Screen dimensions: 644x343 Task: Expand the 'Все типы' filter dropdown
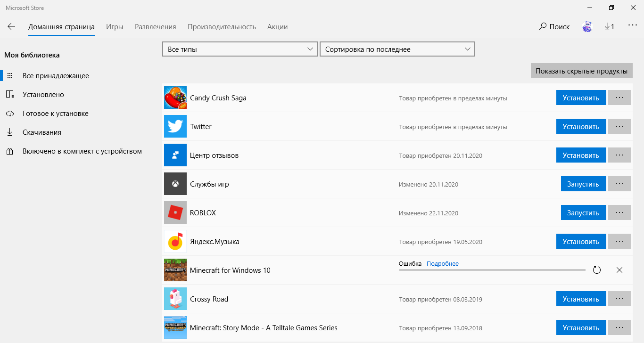pos(239,49)
